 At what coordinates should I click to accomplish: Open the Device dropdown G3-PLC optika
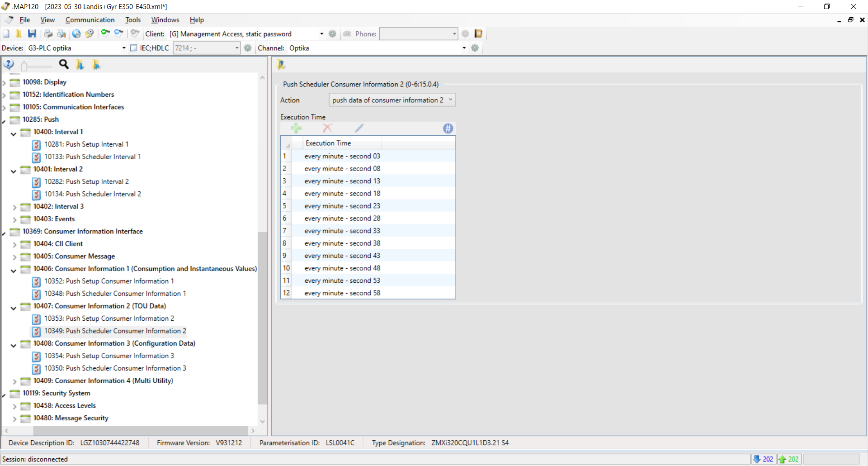tap(76, 48)
